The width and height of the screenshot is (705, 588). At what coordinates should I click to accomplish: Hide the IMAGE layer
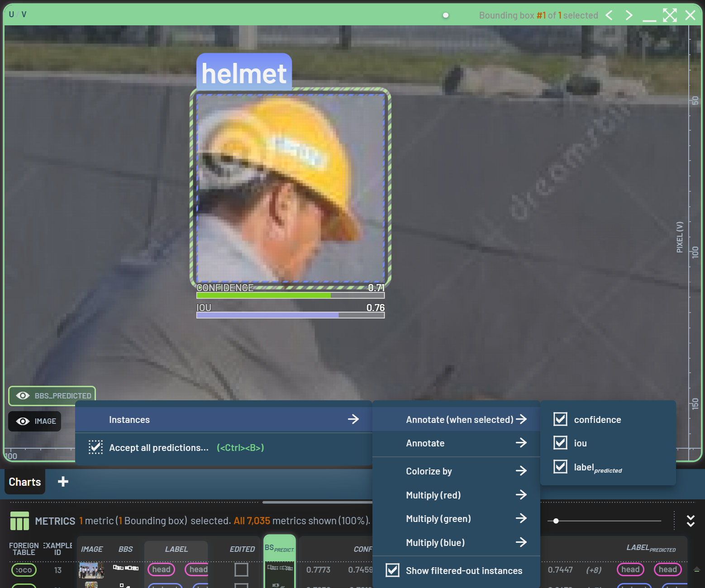coord(23,421)
